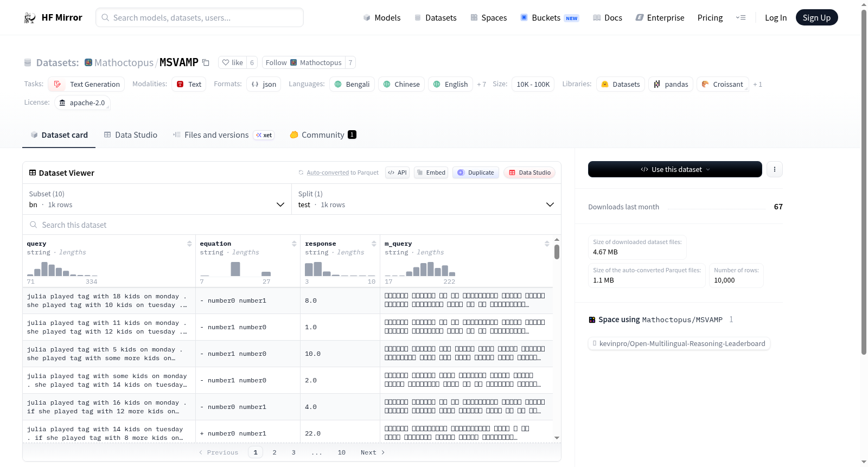Select the json format tag

pos(264,84)
